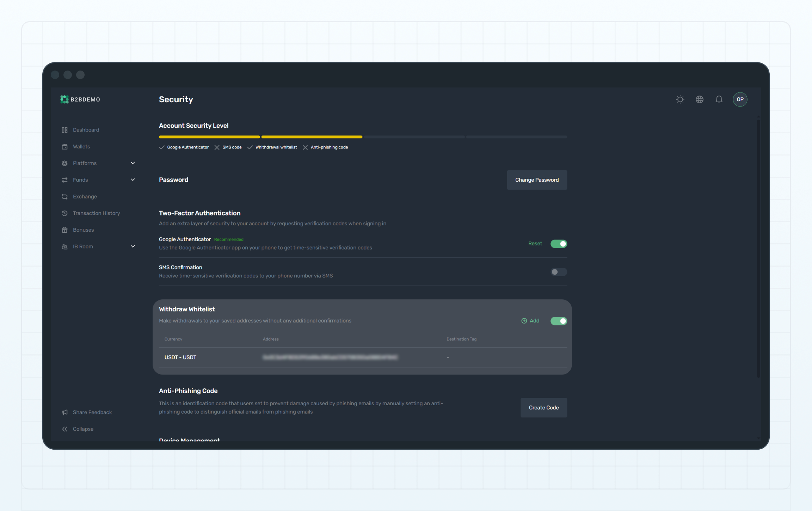
Task: Open the Dashboard from the sidebar
Action: point(86,129)
